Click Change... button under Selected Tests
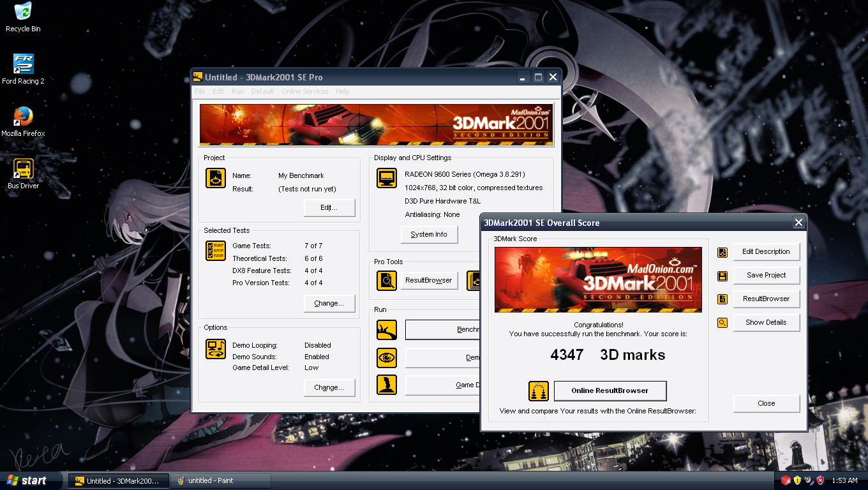 [329, 303]
